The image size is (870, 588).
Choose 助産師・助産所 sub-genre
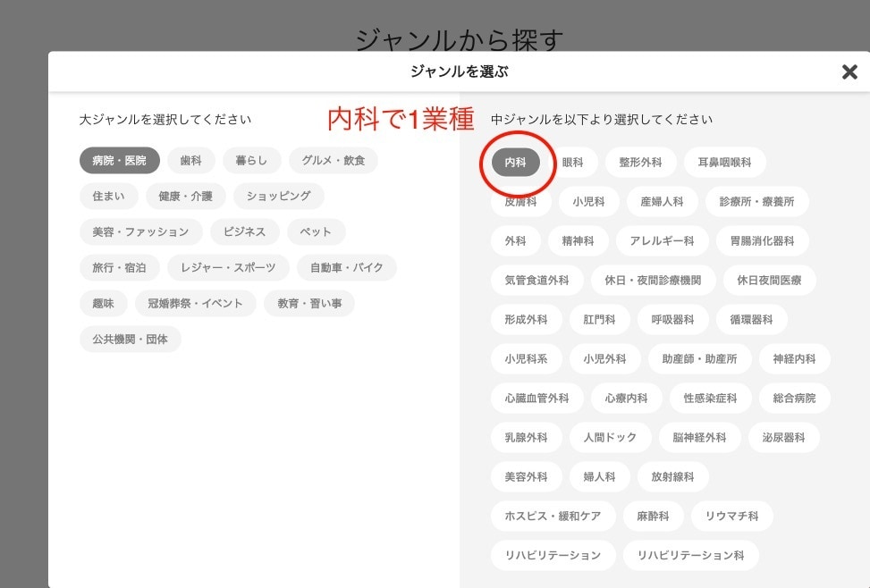tap(700, 359)
